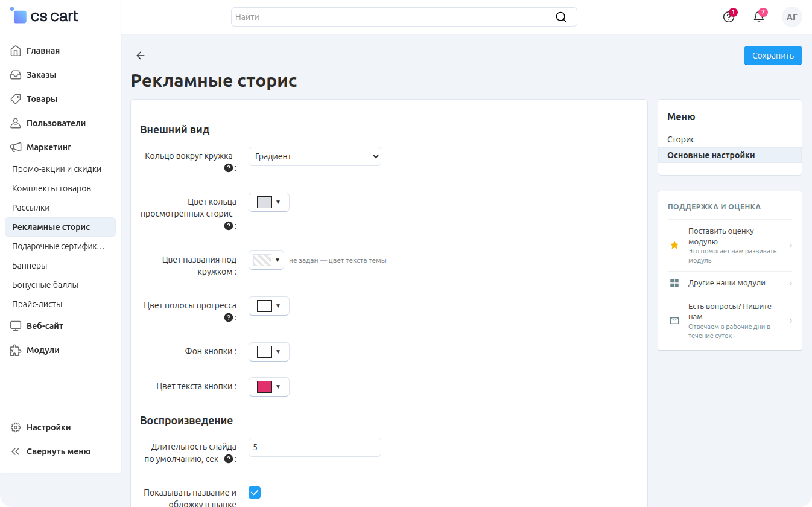The image size is (812, 507).
Task: Click the Главная home icon
Action: pyautogui.click(x=16, y=51)
